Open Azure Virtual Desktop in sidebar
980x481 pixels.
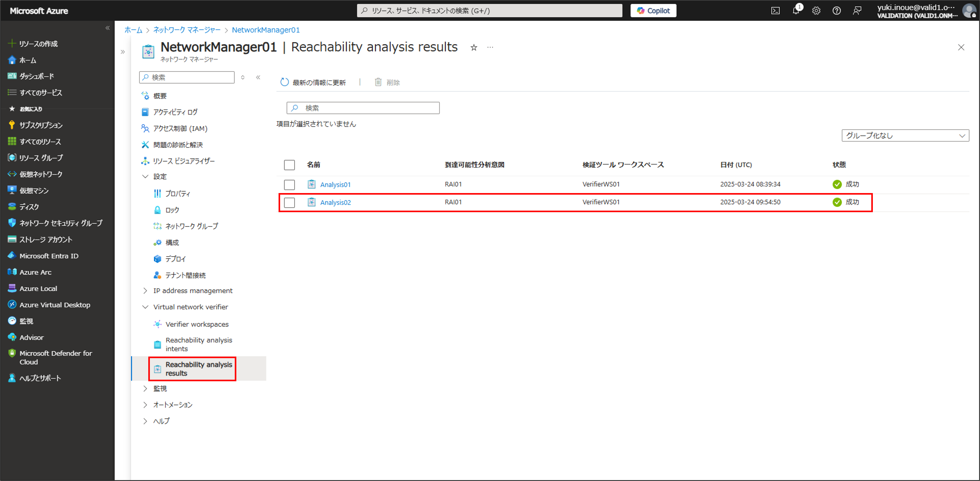pos(49,305)
